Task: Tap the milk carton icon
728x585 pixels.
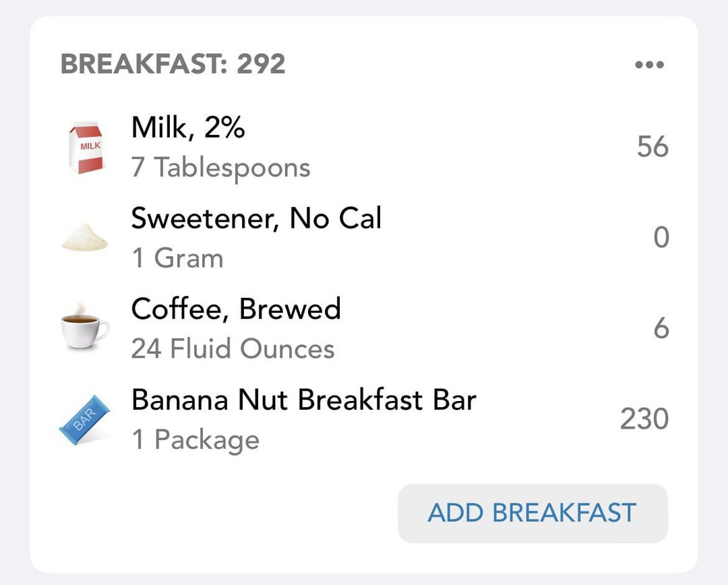Action: 86,148
